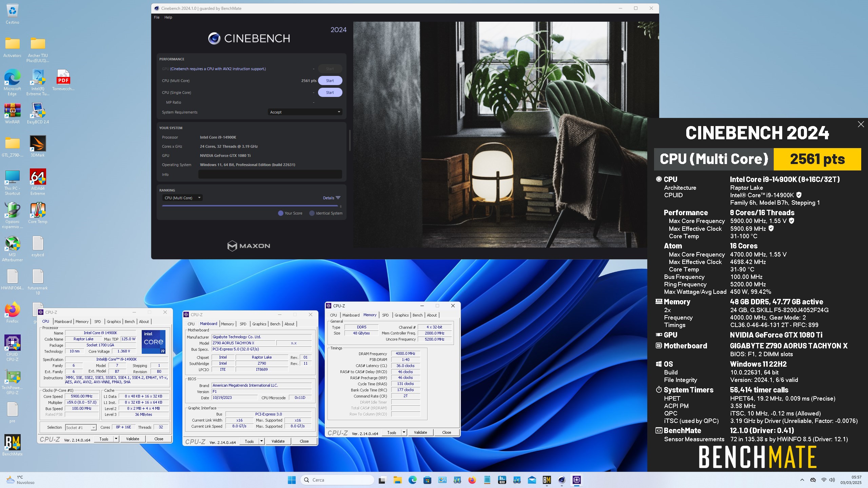Open the esybcd text file icon

(38, 247)
